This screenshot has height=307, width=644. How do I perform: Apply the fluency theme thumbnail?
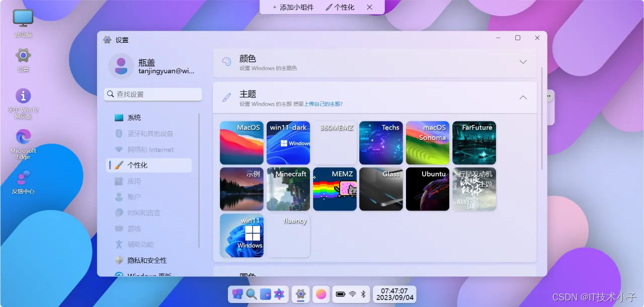(288, 236)
